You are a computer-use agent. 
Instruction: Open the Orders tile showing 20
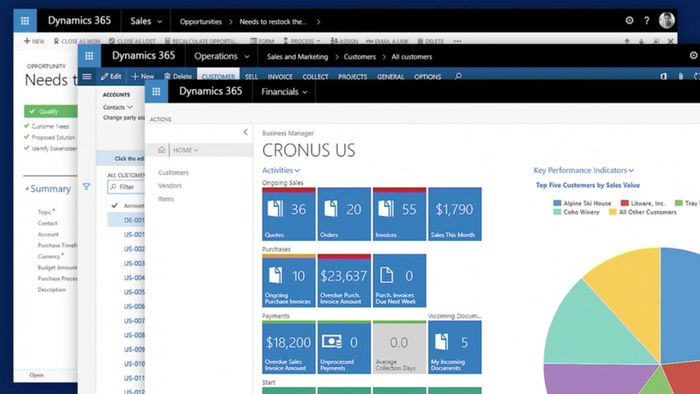[344, 214]
